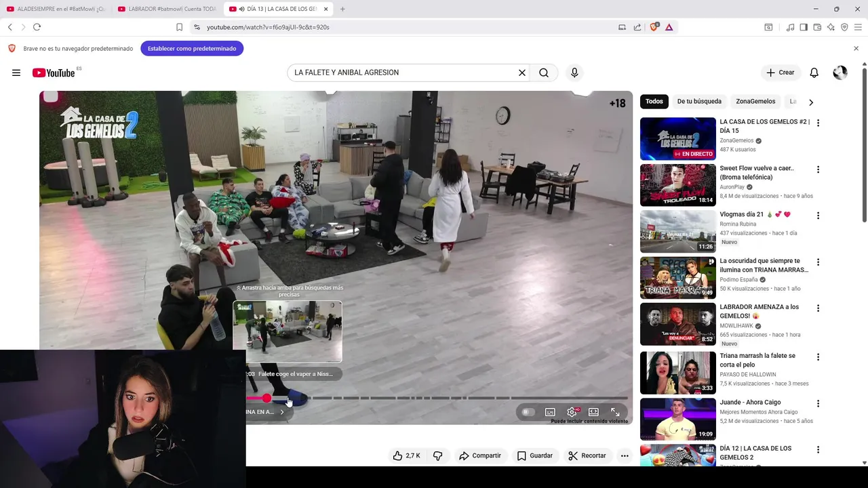
Task: Open Brave Wallet icon
Action: point(817,27)
